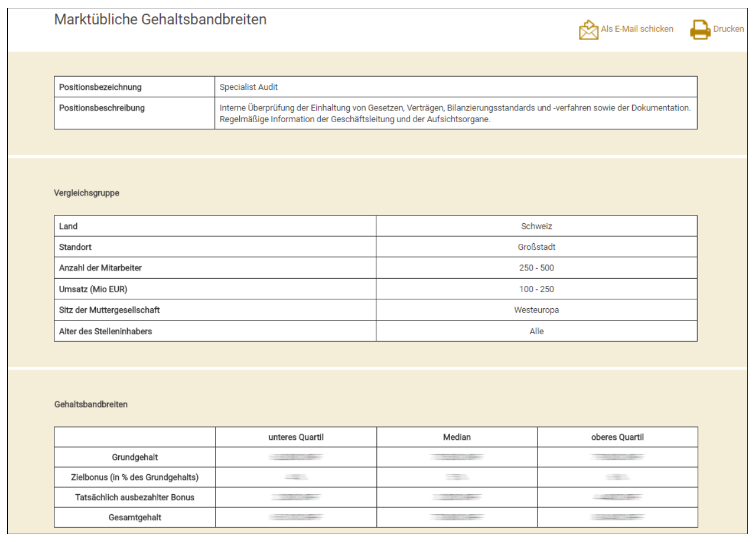Click the 'oberes Quartil' column header
This screenshot has width=756, height=542.
[617, 437]
